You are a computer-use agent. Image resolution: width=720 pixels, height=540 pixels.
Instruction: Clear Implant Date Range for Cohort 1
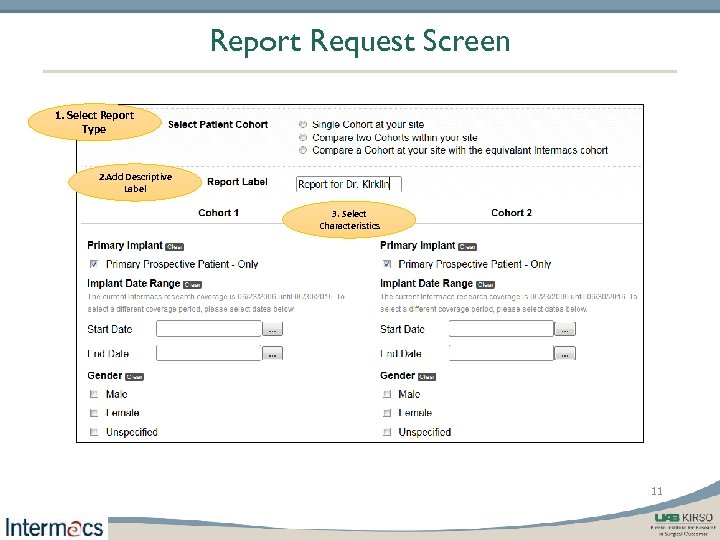click(x=192, y=285)
